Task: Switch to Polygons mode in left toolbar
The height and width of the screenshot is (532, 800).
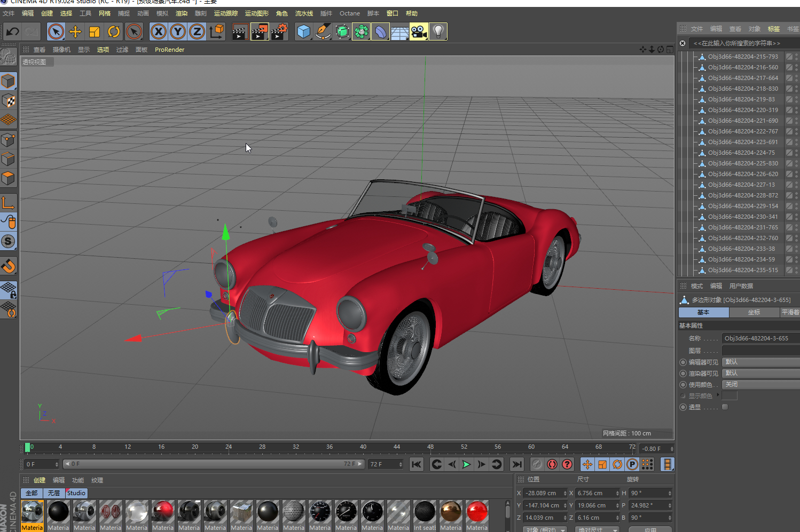Action: click(x=8, y=179)
